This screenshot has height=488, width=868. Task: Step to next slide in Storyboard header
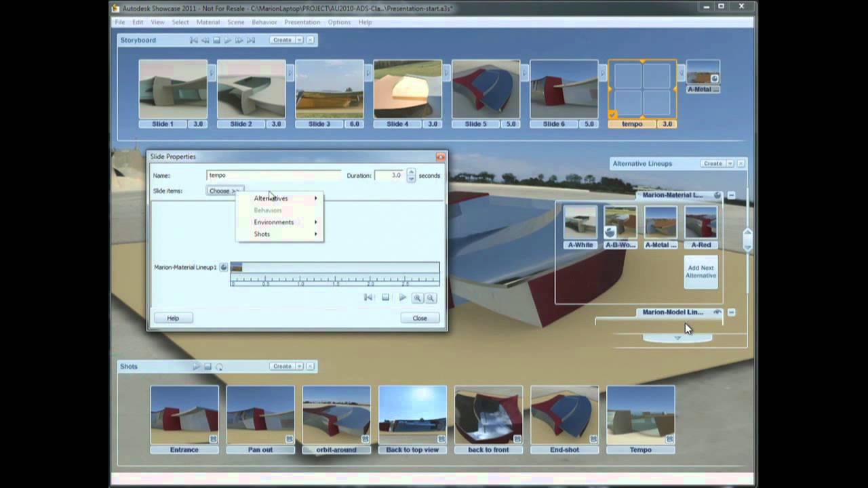pyautogui.click(x=239, y=40)
